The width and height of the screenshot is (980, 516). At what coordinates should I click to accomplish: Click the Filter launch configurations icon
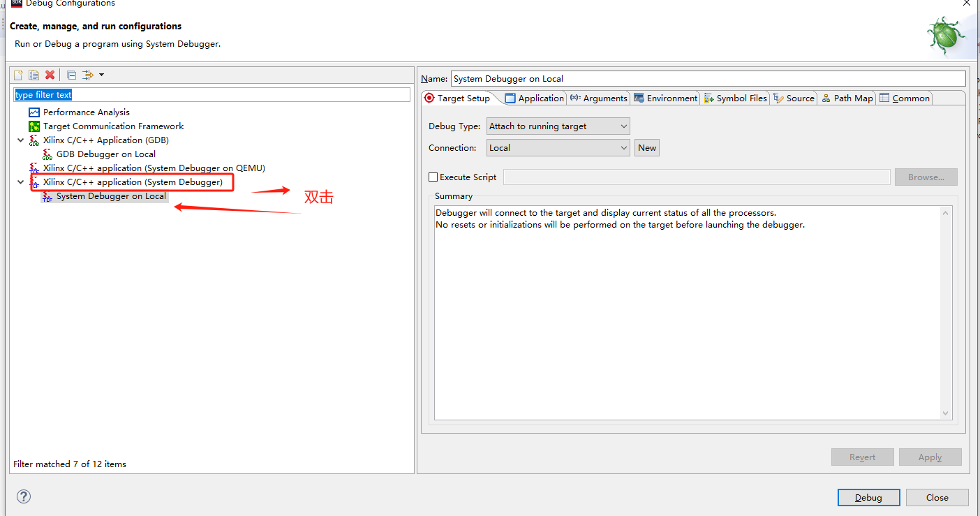88,75
